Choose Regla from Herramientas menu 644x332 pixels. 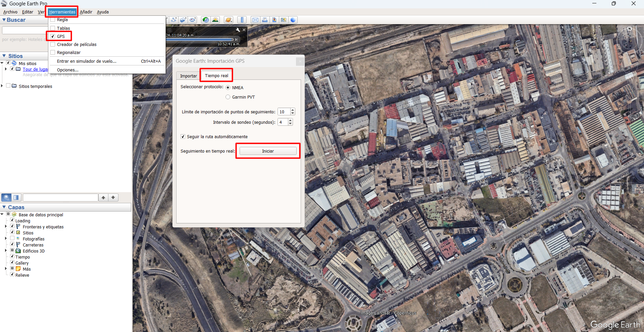click(x=62, y=20)
